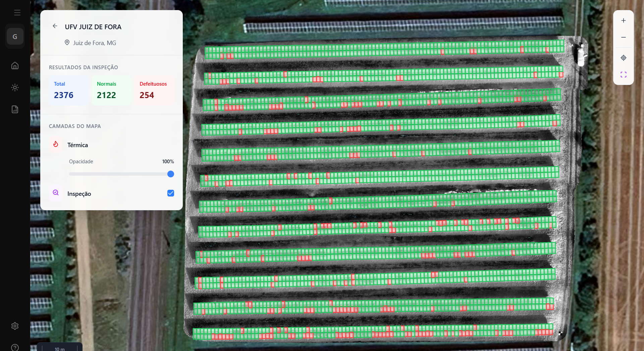Screen dimensions: 644x351
Task: Click back arrow beside UFV JUIZ DE FORA
Action: pos(55,26)
